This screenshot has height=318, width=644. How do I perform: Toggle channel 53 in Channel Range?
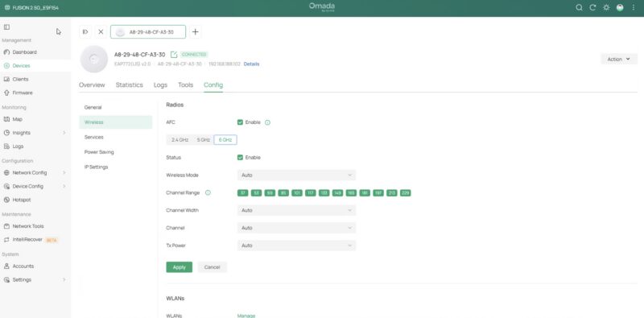pos(256,192)
